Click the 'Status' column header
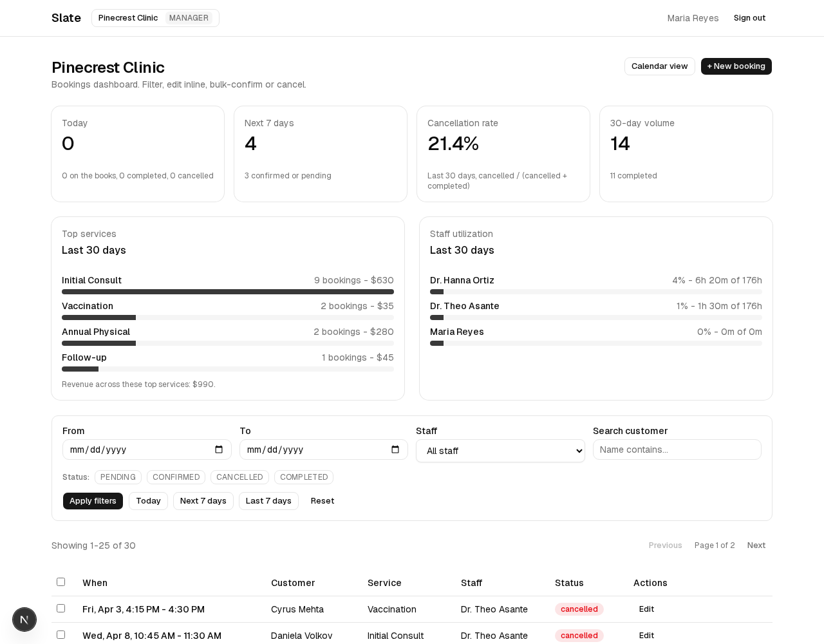This screenshot has height=644, width=824. (x=569, y=583)
